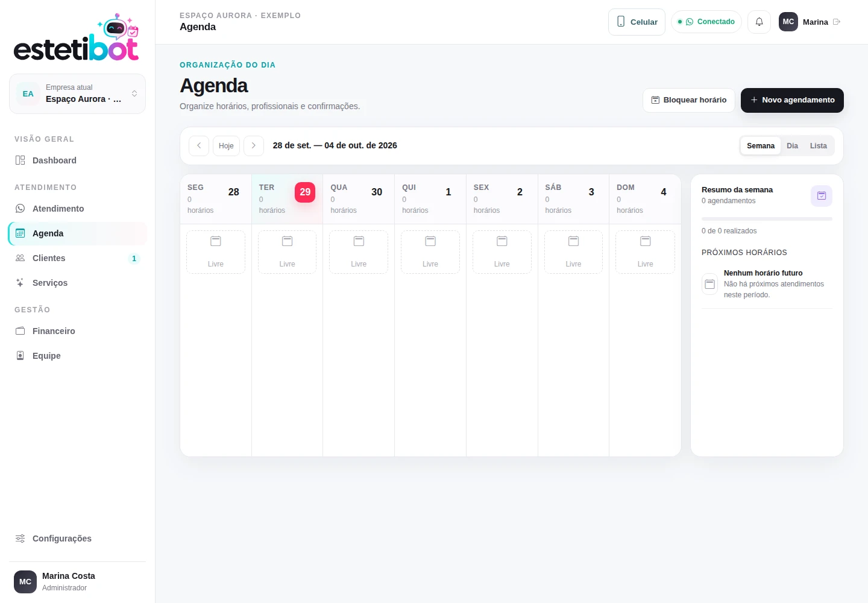Select the free slot under Tuesday 29
This screenshot has width=868, height=603.
click(288, 252)
